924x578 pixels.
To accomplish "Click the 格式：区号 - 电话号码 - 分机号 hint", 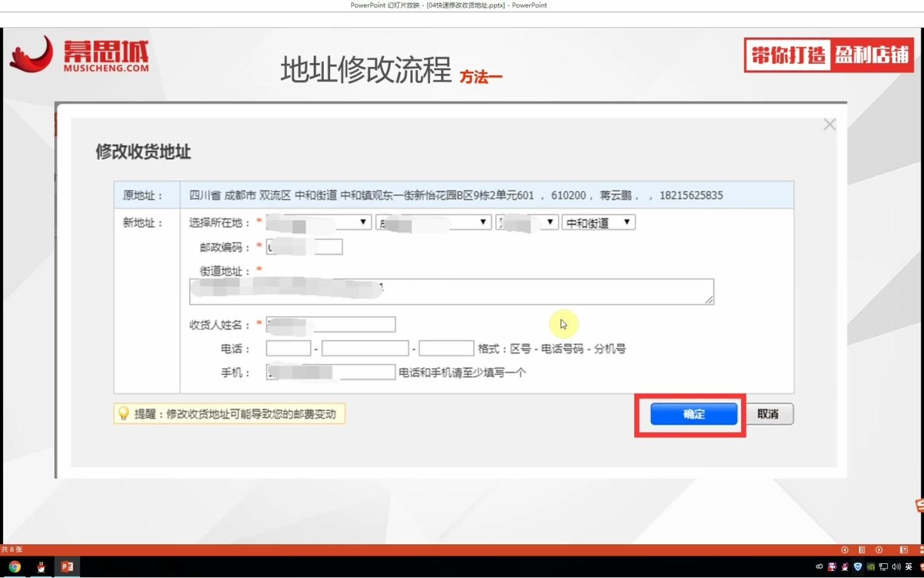I will click(552, 349).
